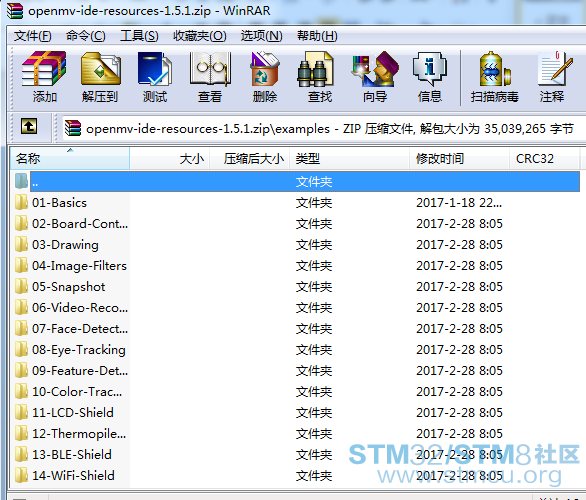Select the 04-Image-Filters folder name

click(x=79, y=266)
